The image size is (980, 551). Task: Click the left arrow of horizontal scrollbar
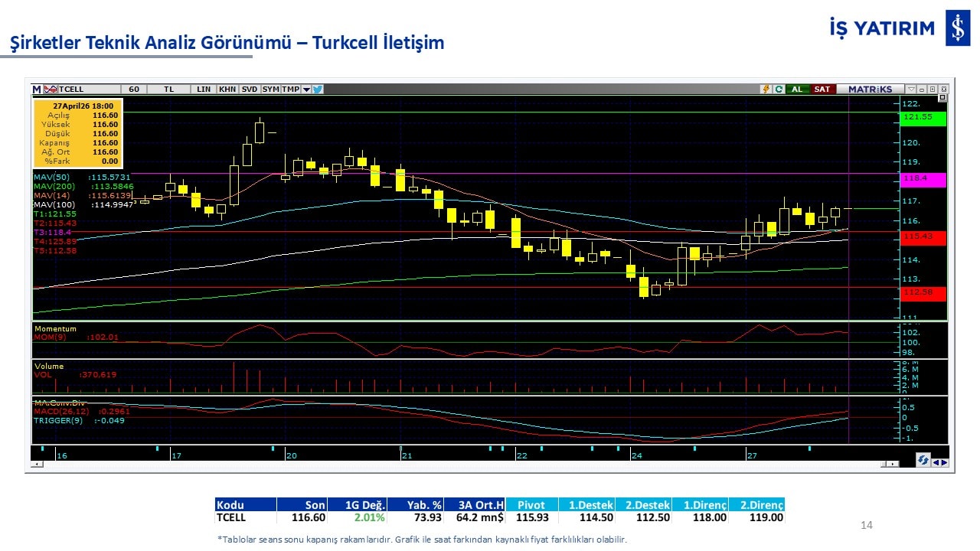click(x=36, y=464)
